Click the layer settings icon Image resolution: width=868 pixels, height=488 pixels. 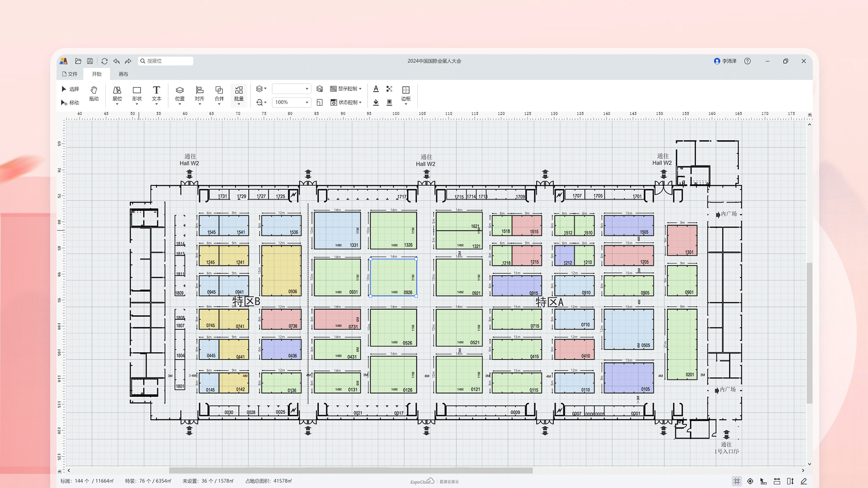pos(320,89)
